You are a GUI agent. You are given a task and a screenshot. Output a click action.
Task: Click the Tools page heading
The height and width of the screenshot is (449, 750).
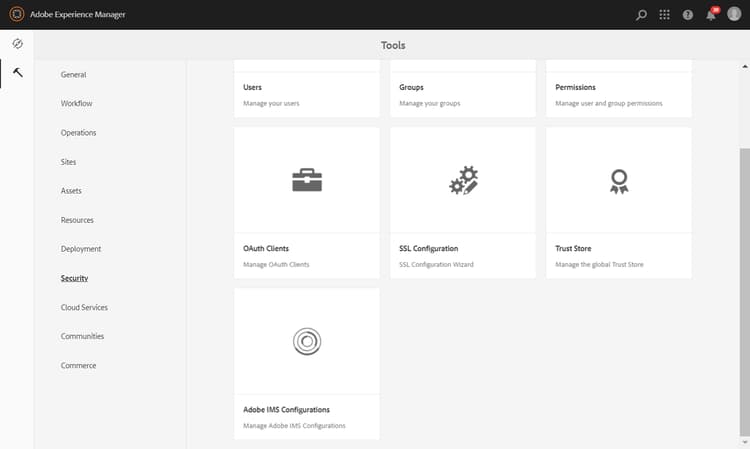[x=393, y=45]
